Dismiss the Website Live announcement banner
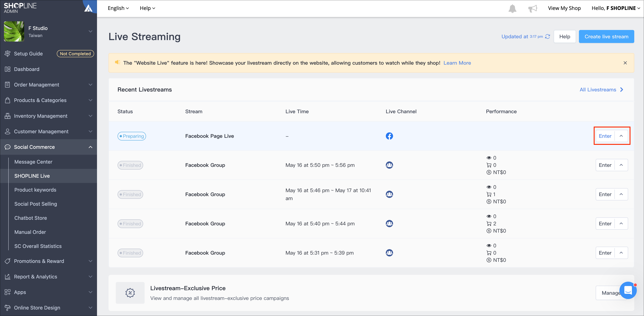 (x=625, y=63)
